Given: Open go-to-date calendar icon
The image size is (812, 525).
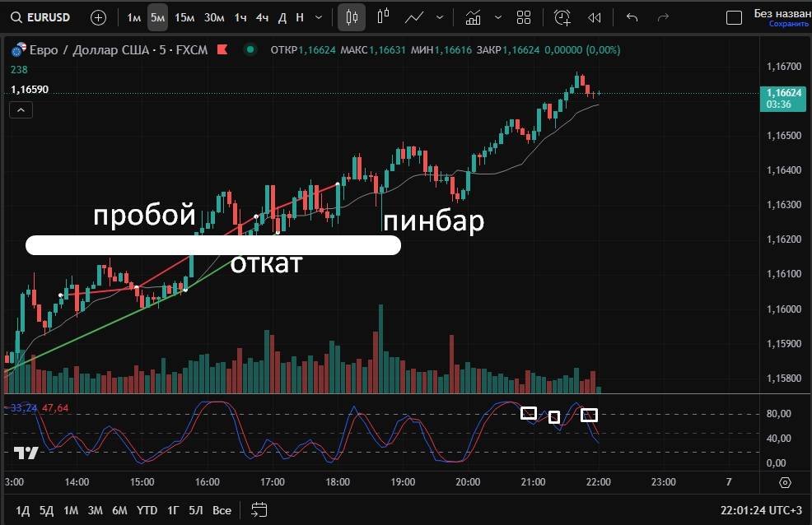Looking at the screenshot, I should coord(259,509).
